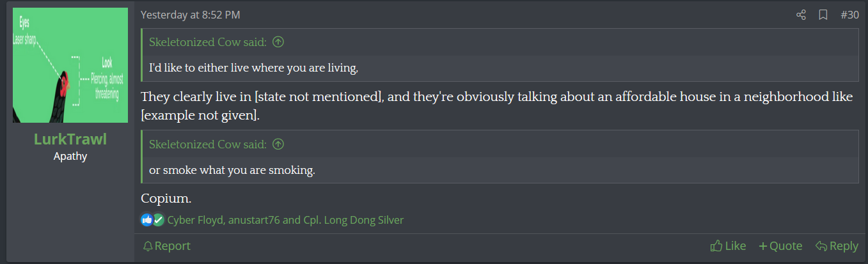Quote this post with +Quote
This screenshot has height=264, width=868.
(780, 246)
